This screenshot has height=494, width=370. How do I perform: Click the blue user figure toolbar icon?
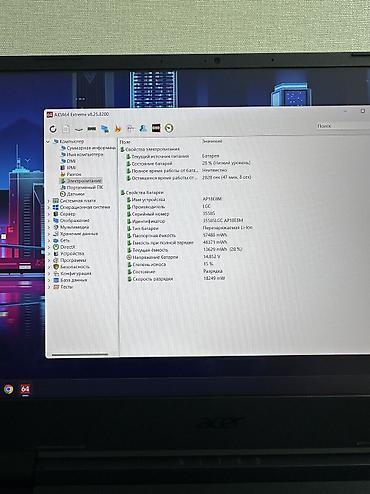(x=143, y=128)
